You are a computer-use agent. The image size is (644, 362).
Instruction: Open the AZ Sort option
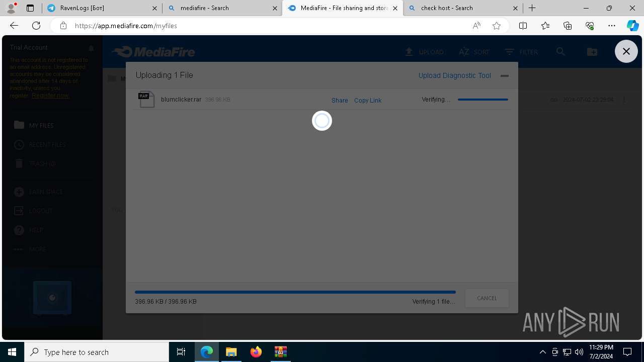click(x=474, y=52)
